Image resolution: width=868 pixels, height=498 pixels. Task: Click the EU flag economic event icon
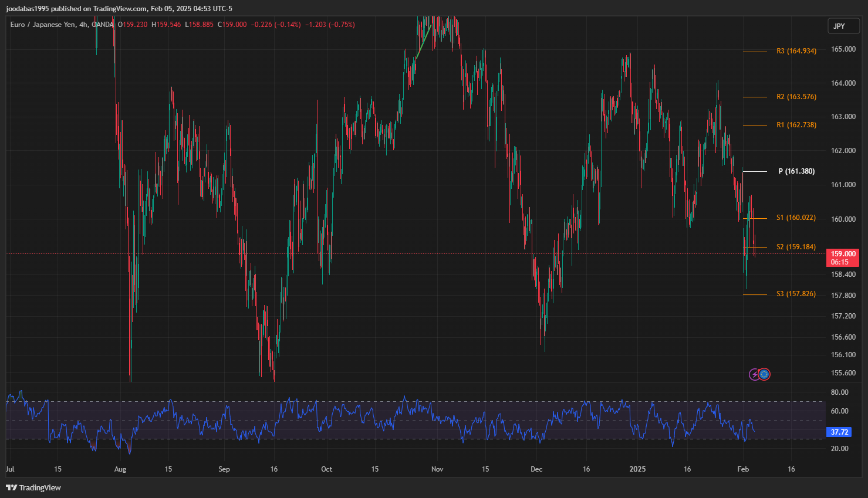pyautogui.click(x=764, y=374)
